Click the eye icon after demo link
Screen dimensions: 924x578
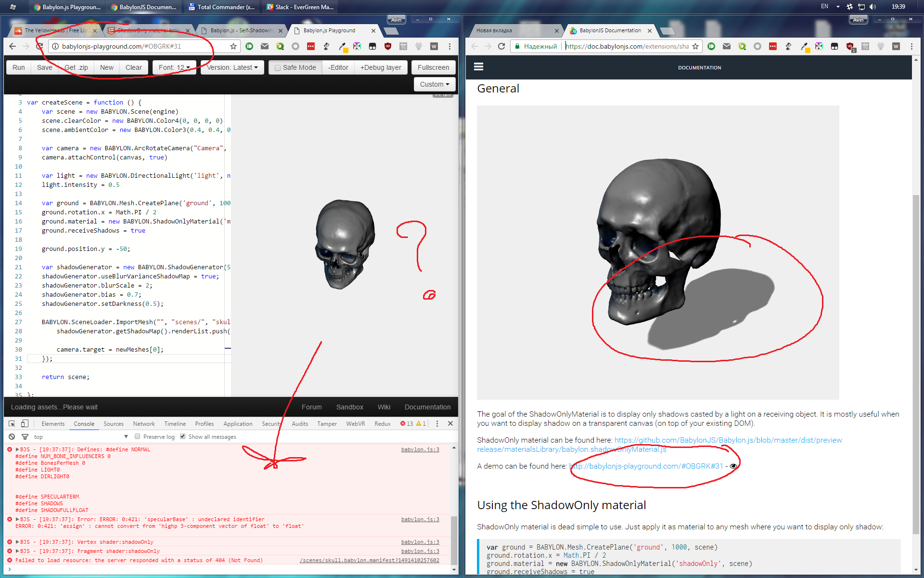[x=733, y=466]
